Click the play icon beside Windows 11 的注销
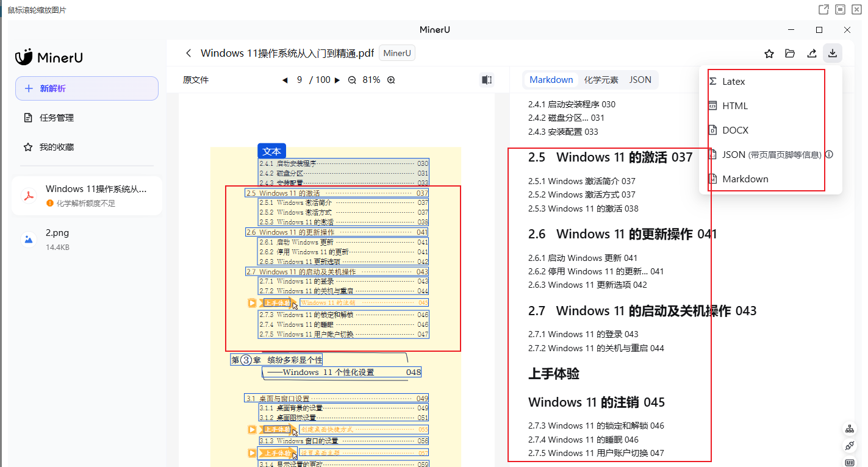868x467 pixels. click(x=252, y=303)
